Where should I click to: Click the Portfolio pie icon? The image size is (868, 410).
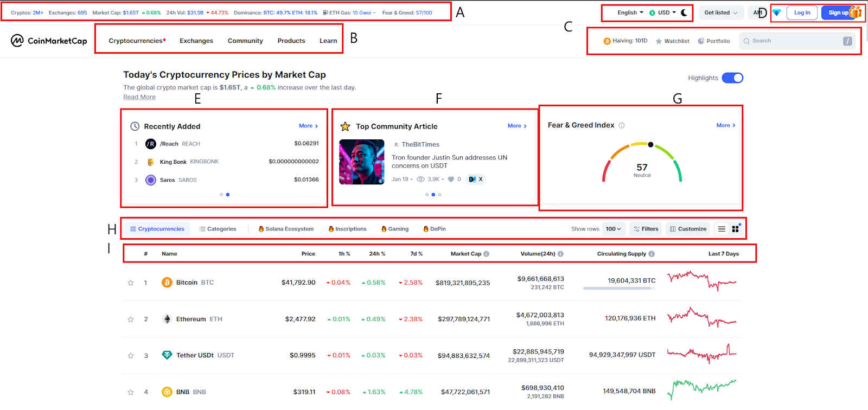(x=701, y=41)
